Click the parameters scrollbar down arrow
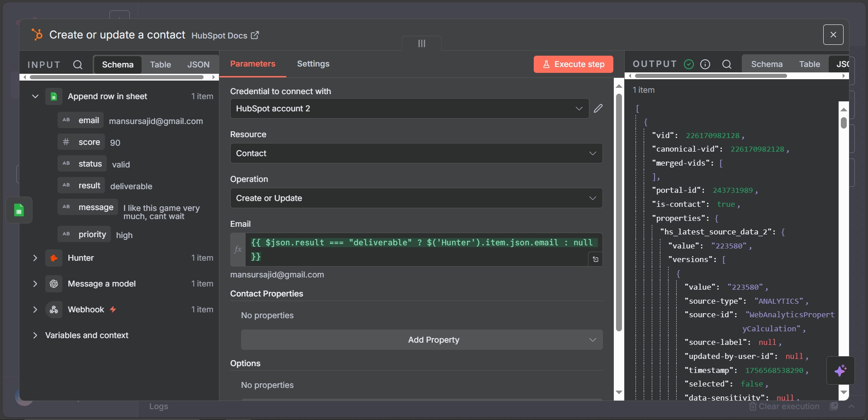The height and width of the screenshot is (420, 868). pos(619,392)
